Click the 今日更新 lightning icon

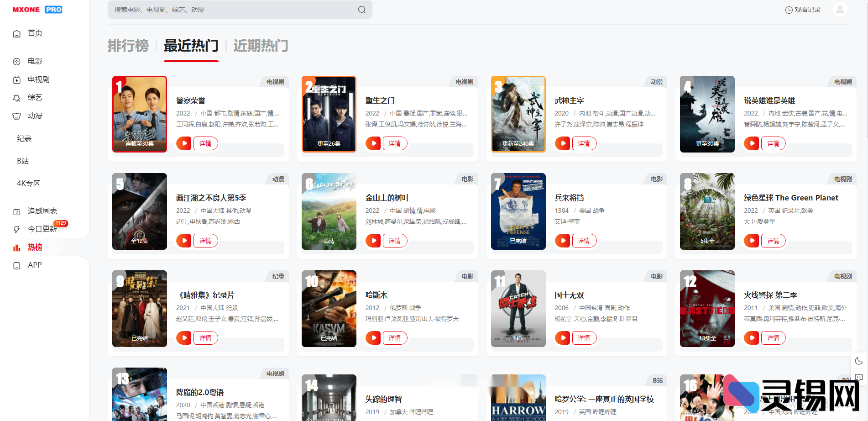(16, 229)
